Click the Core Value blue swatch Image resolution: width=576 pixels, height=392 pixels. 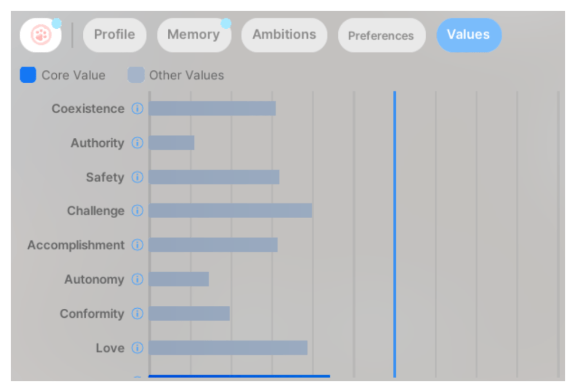click(x=28, y=75)
